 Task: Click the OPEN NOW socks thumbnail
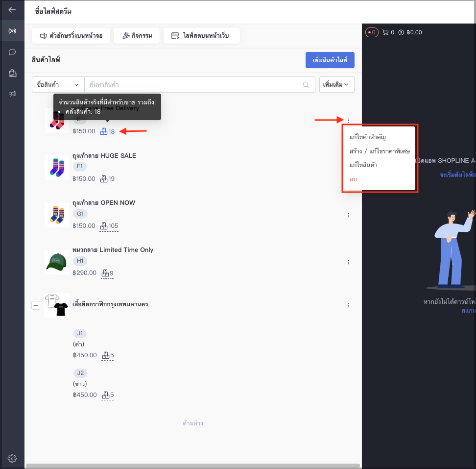pyautogui.click(x=57, y=215)
